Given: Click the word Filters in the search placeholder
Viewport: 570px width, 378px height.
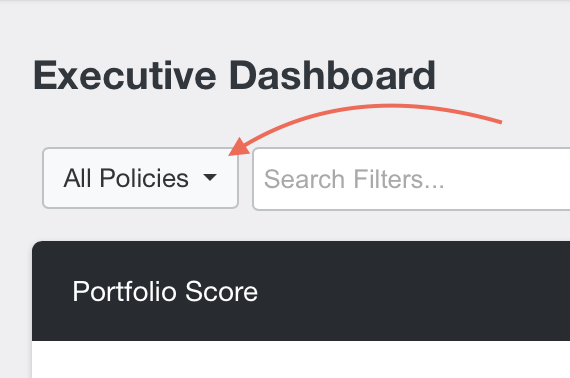Looking at the screenshot, I should (399, 179).
